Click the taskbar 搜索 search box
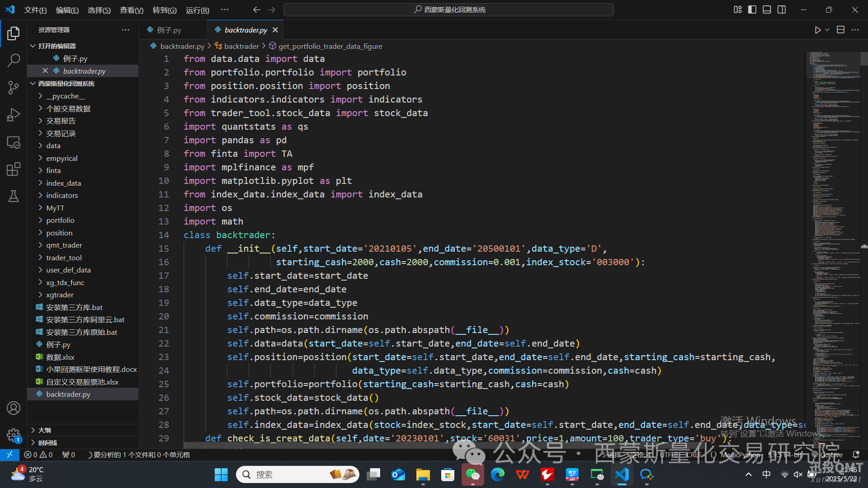 tap(297, 474)
